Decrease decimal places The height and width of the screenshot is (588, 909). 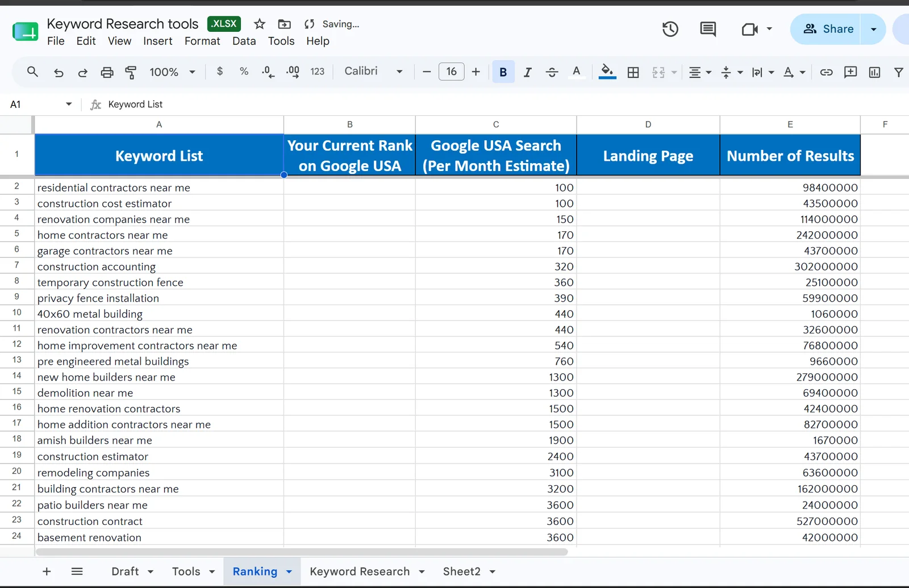point(268,72)
